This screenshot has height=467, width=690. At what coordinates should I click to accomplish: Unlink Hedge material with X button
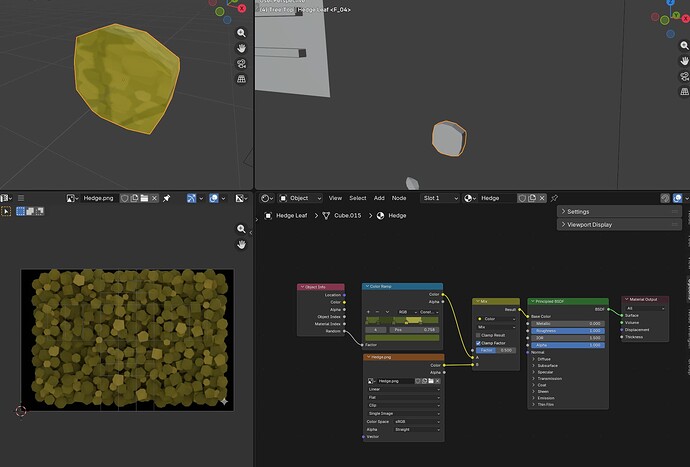(542, 199)
